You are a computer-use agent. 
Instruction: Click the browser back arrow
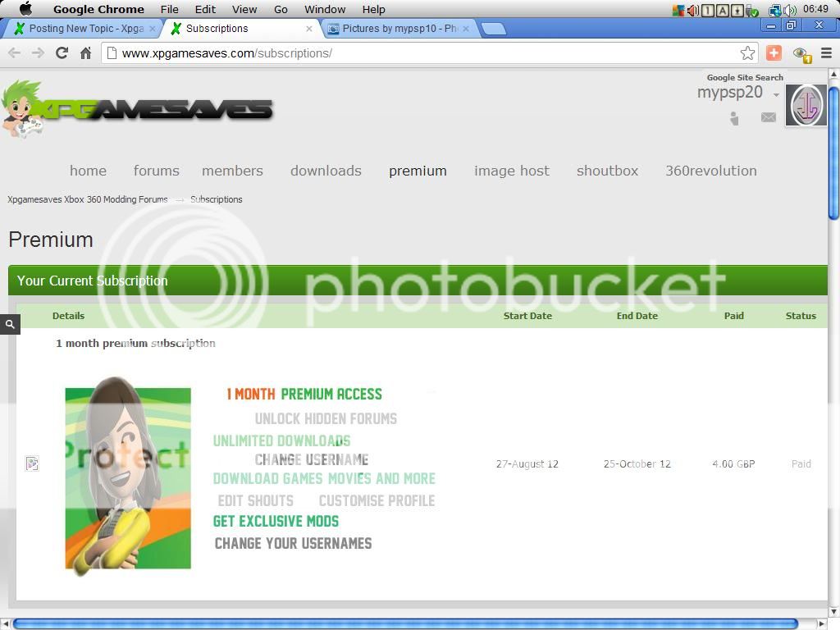click(14, 52)
